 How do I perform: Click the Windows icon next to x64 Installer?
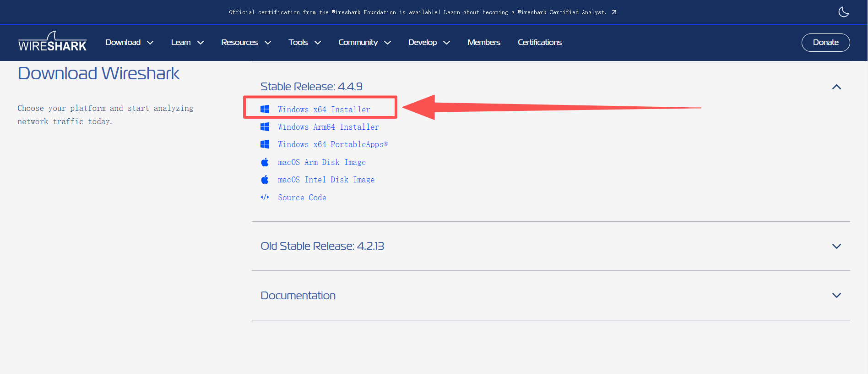pyautogui.click(x=265, y=109)
